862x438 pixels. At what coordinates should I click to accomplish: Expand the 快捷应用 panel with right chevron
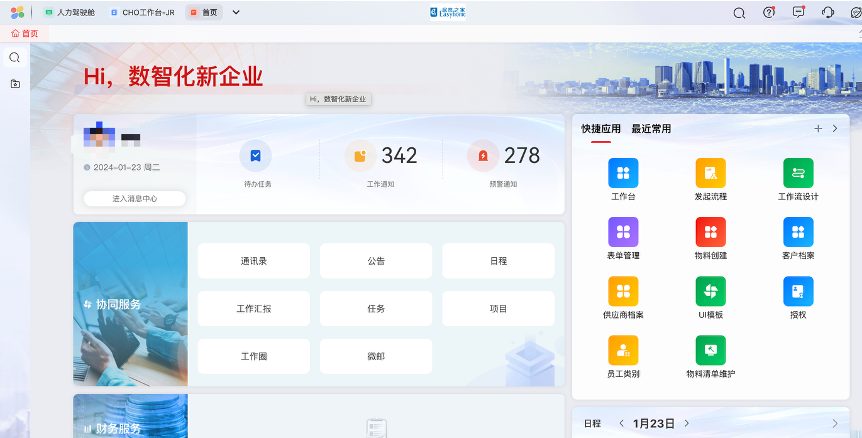835,129
